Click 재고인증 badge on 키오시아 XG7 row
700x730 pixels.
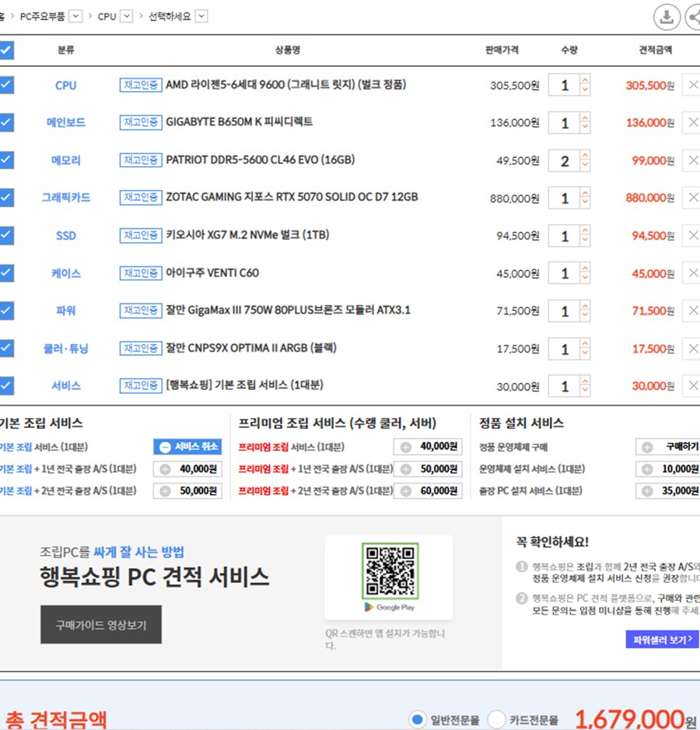[x=141, y=235]
